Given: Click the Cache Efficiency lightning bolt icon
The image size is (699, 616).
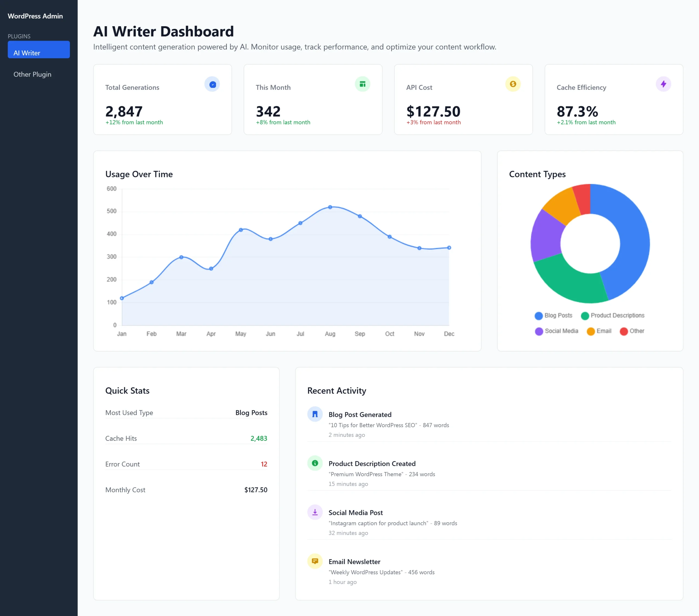Looking at the screenshot, I should coord(663,84).
